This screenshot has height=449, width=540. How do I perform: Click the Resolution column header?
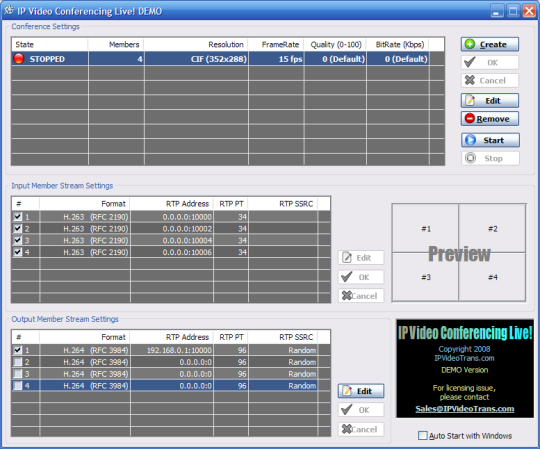click(196, 44)
